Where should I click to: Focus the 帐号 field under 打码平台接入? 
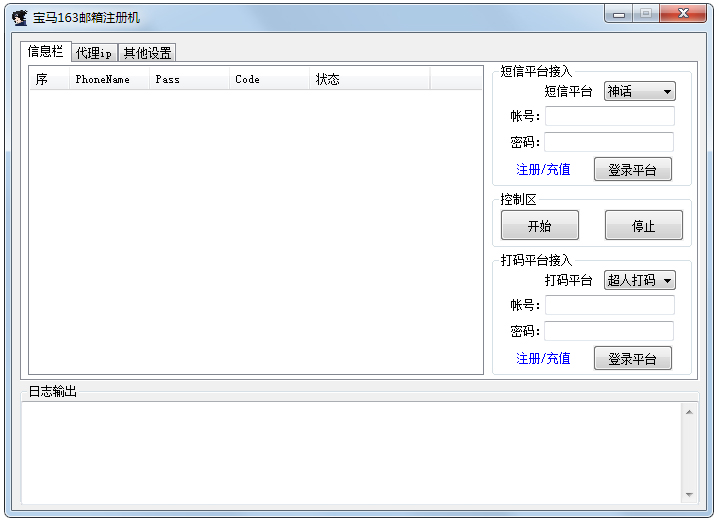[x=609, y=305]
